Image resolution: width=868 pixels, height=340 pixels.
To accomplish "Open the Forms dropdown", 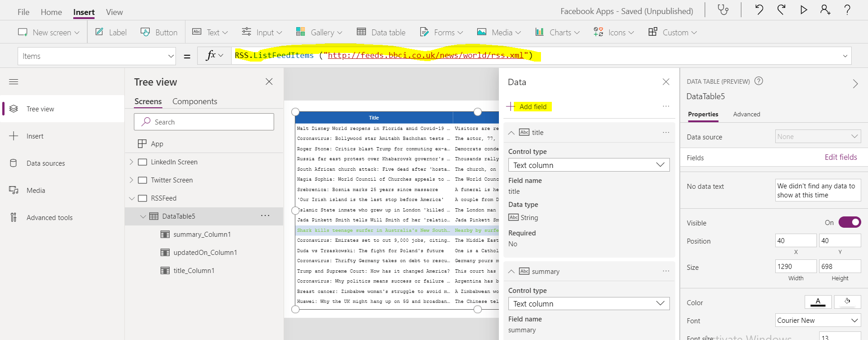I will pyautogui.click(x=441, y=32).
